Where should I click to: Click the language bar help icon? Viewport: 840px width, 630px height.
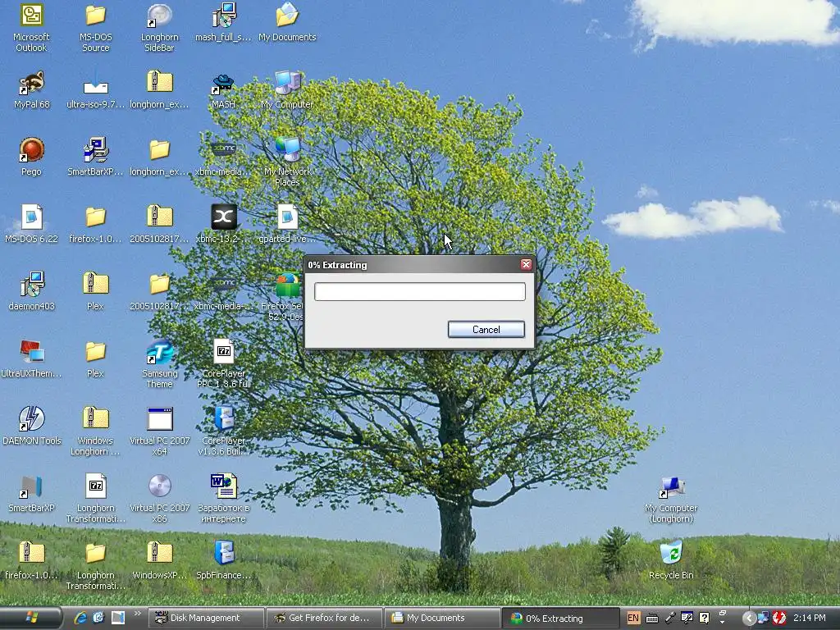pos(705,618)
